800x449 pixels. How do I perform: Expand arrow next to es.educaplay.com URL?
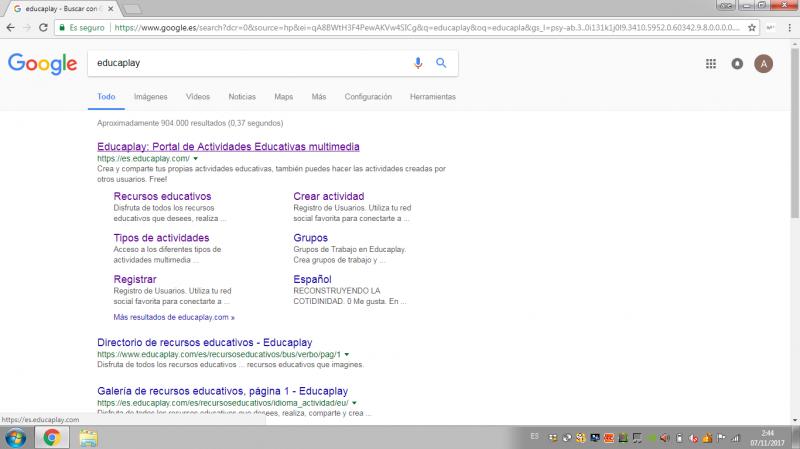(x=195, y=159)
